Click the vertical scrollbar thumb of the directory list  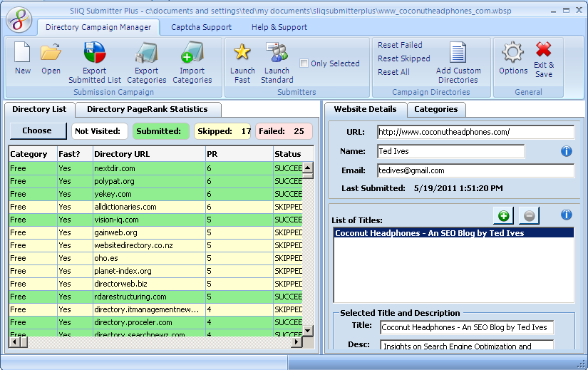308,175
